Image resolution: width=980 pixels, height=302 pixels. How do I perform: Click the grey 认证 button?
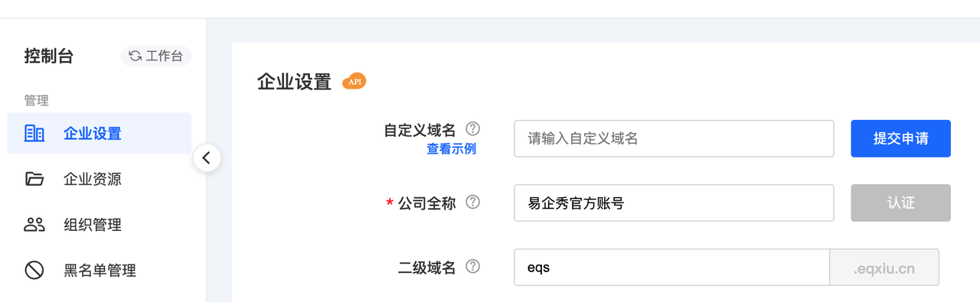[x=900, y=203]
